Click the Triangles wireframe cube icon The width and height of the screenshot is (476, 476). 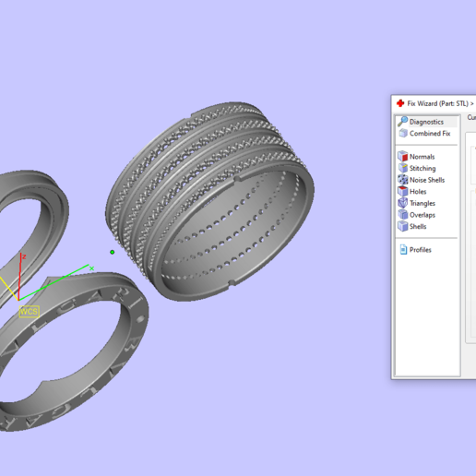[x=403, y=203]
